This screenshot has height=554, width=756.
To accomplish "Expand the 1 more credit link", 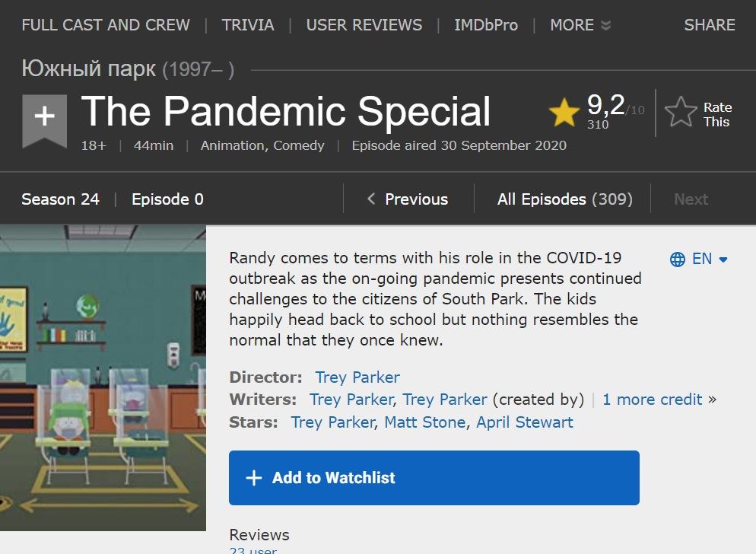I will 653,399.
